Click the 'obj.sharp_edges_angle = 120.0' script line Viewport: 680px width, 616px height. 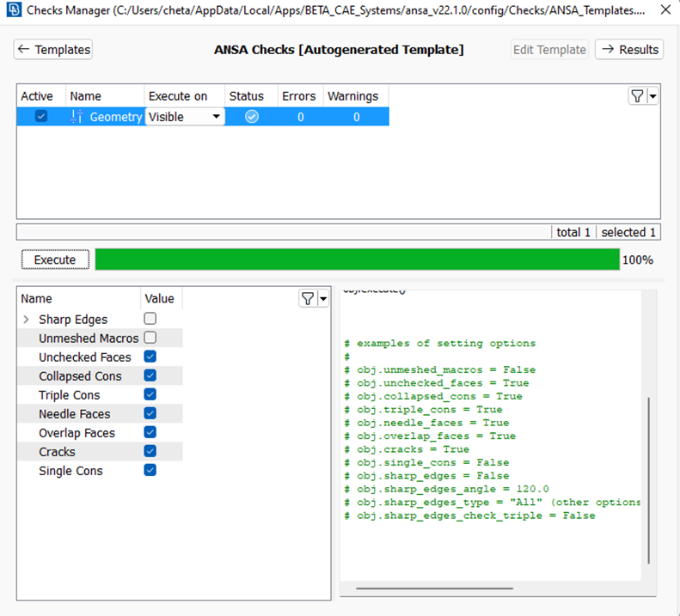447,489
